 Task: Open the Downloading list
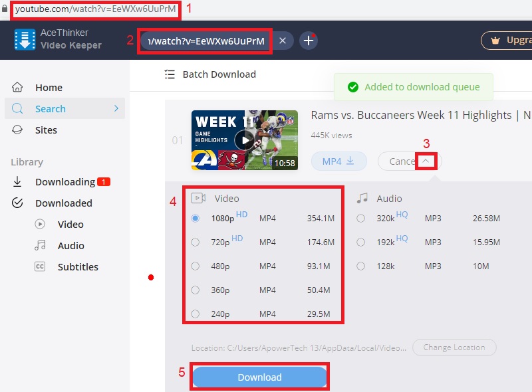(x=65, y=182)
